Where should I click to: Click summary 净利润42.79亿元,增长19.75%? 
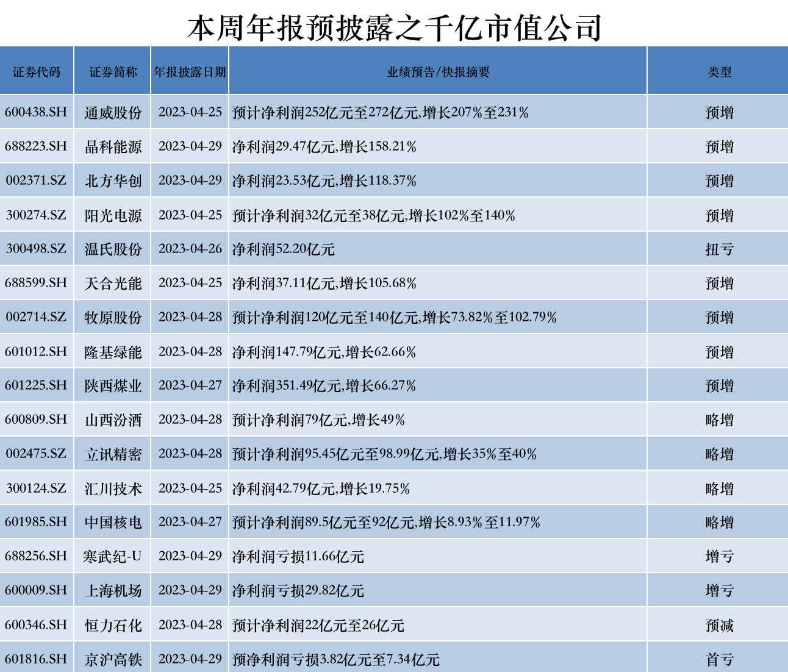[321, 488]
